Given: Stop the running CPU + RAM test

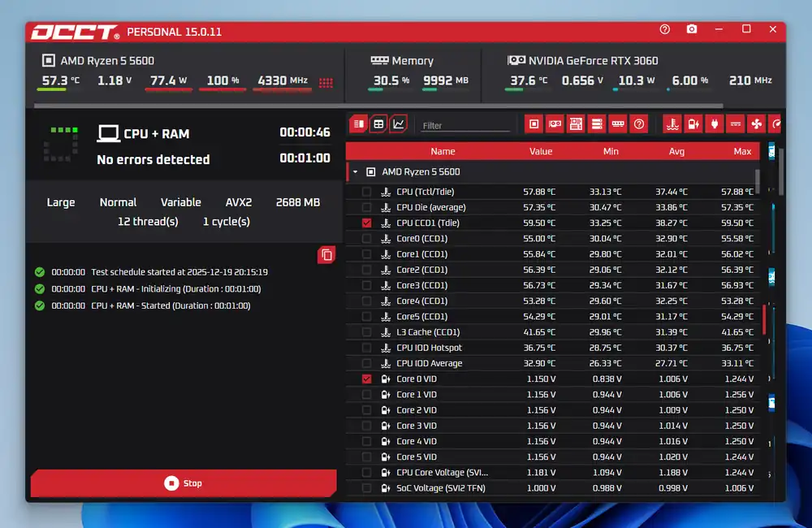Looking at the screenshot, I should [183, 483].
